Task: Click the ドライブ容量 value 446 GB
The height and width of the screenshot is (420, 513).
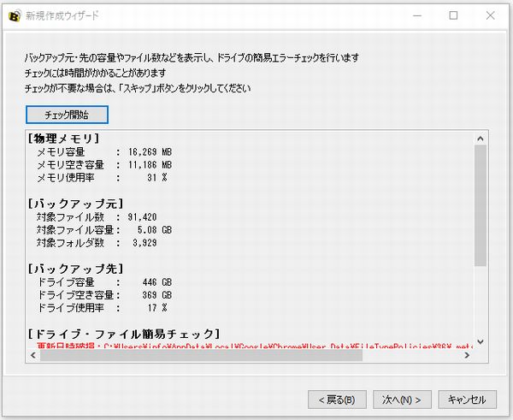Action: point(157,282)
